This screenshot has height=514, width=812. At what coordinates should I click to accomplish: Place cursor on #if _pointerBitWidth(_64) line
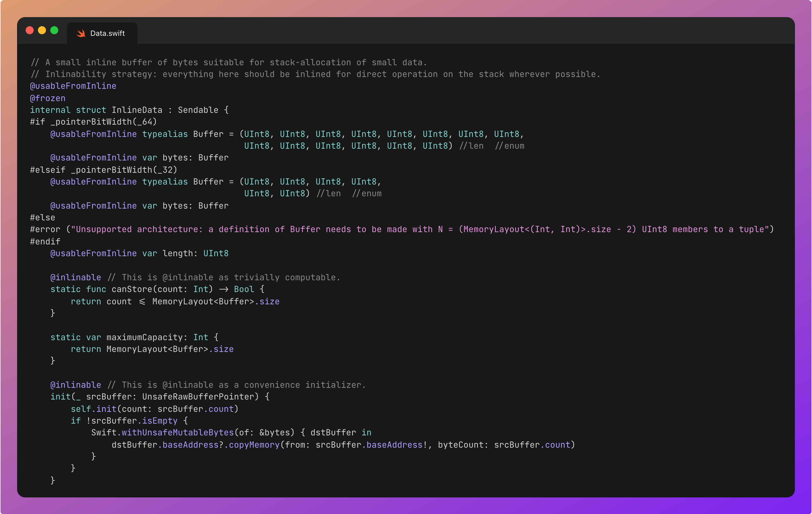tap(93, 122)
